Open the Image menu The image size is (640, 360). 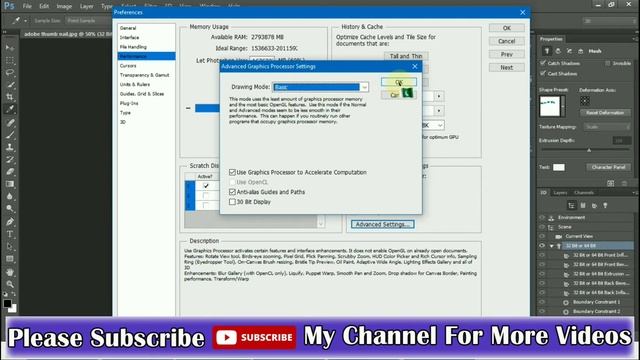click(64, 6)
